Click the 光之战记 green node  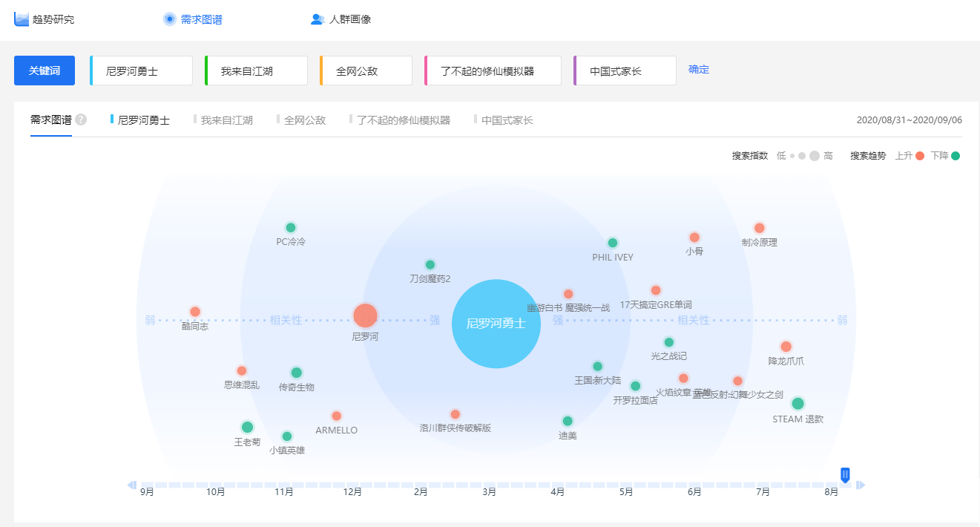click(669, 342)
